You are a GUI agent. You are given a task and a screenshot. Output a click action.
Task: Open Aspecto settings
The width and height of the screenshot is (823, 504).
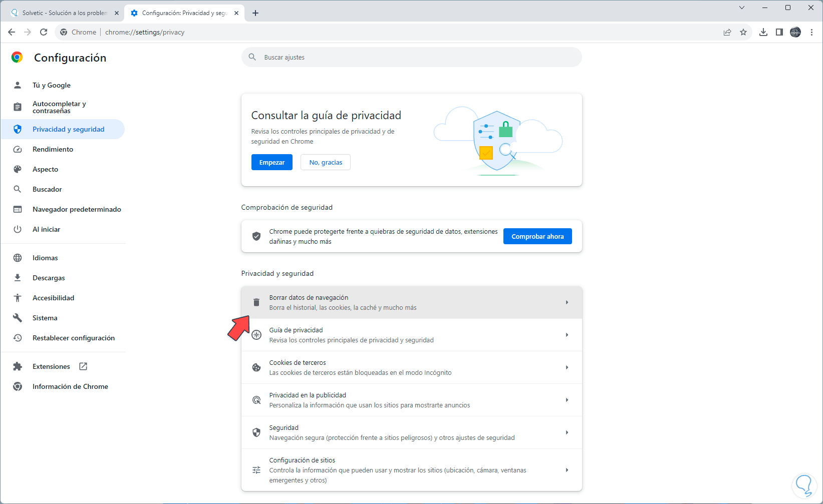click(x=63, y=169)
